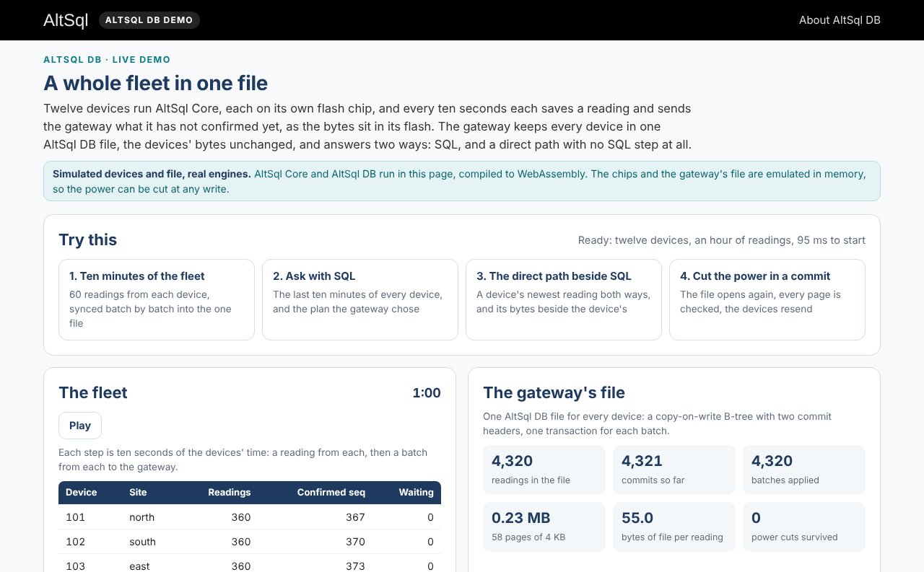Click the 55.0 bytes per reading card
Image resolution: width=924 pixels, height=572 pixels.
click(x=674, y=527)
